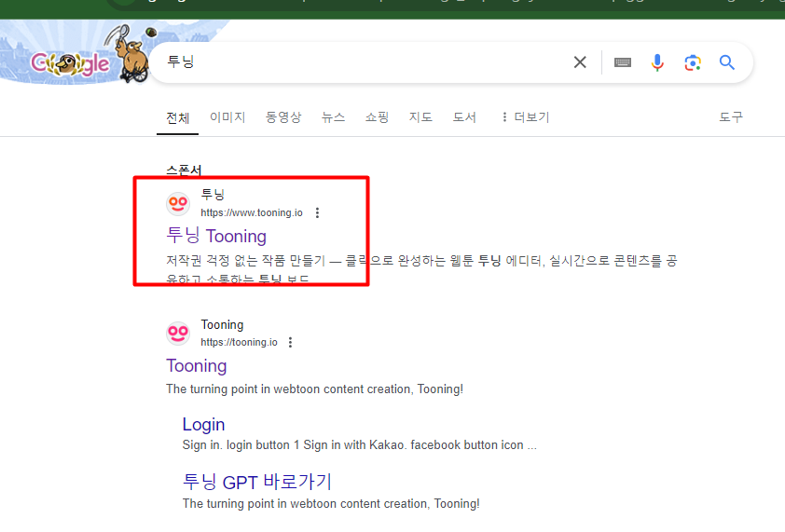Screen dimensions: 785x532
Task: Click the text "The turning point in webtoon content creation, Tooning!" below Tooning title
Action: click(x=315, y=389)
